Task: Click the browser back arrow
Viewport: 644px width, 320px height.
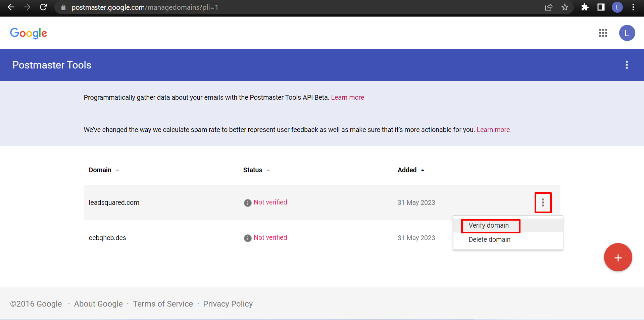Action: 11,7
